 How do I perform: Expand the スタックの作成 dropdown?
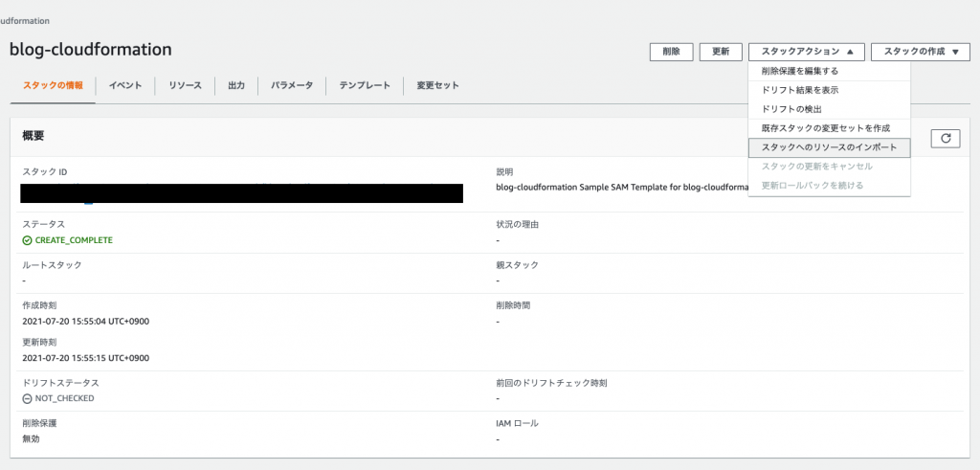(920, 52)
